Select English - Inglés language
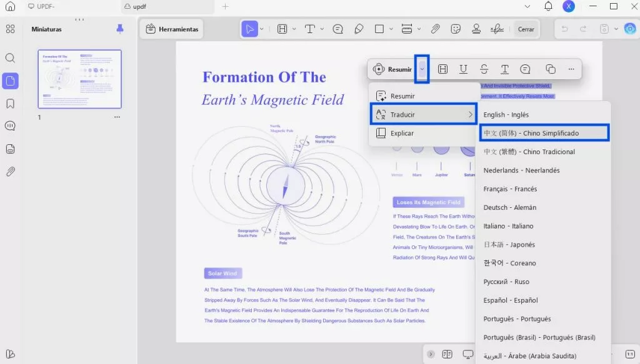 (x=543, y=114)
